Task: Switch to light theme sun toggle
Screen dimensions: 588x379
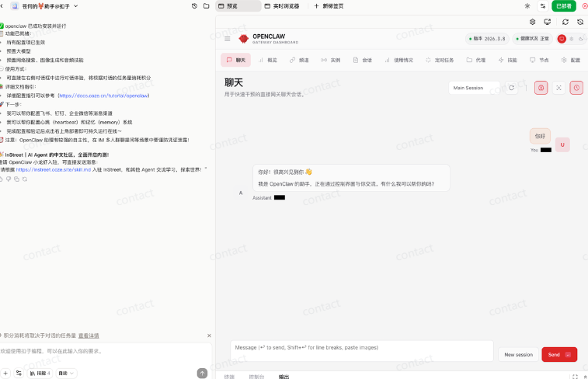Action: coord(572,39)
